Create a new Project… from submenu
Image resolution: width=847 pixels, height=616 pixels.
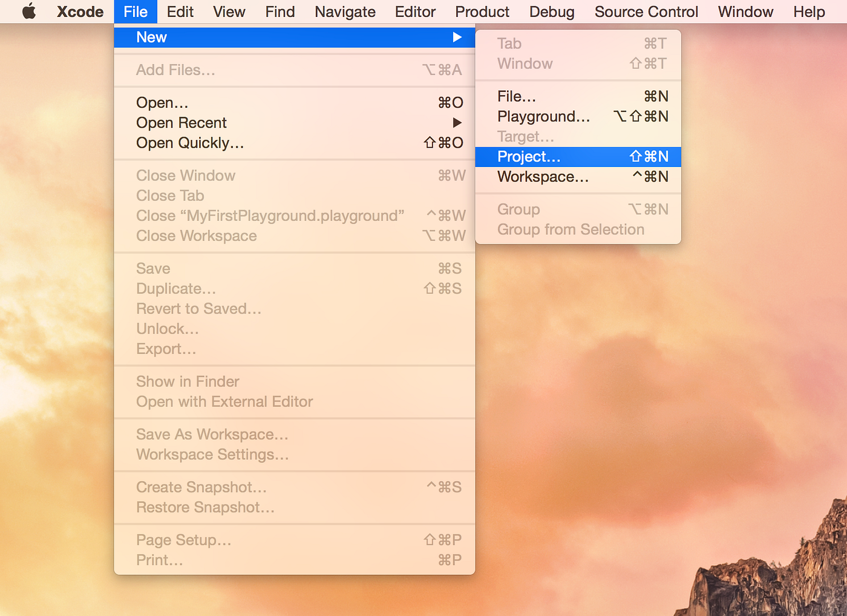[x=578, y=157]
